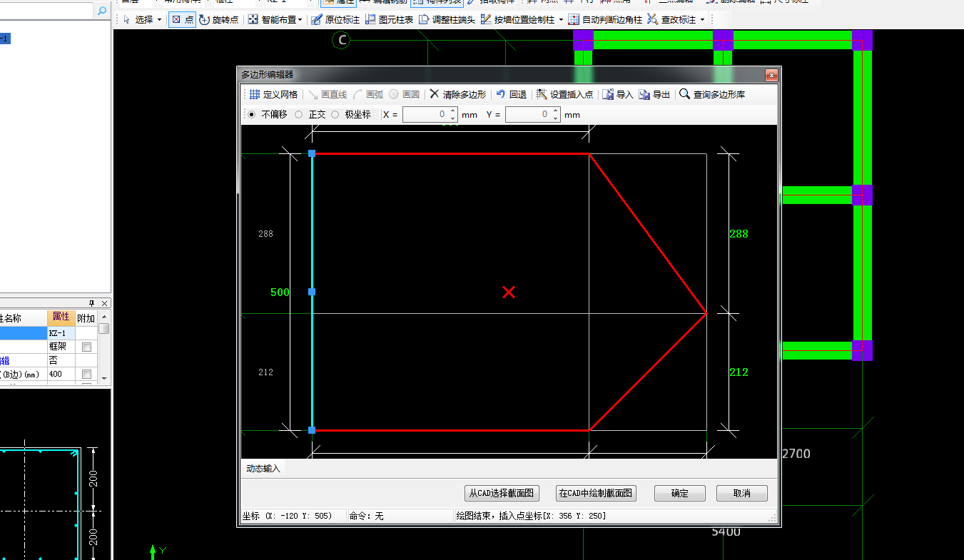This screenshot has width=964, height=560.
Task: Close the 多边形编辑器 dialog
Action: [x=771, y=75]
